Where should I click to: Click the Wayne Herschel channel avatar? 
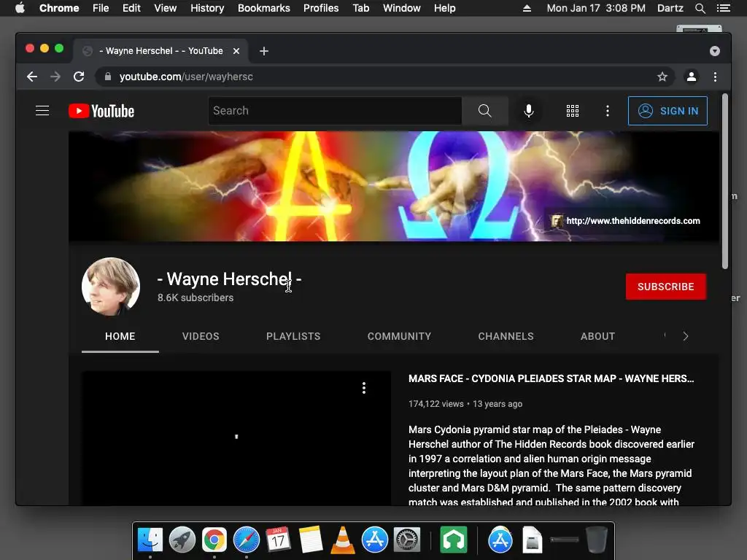pos(111,287)
